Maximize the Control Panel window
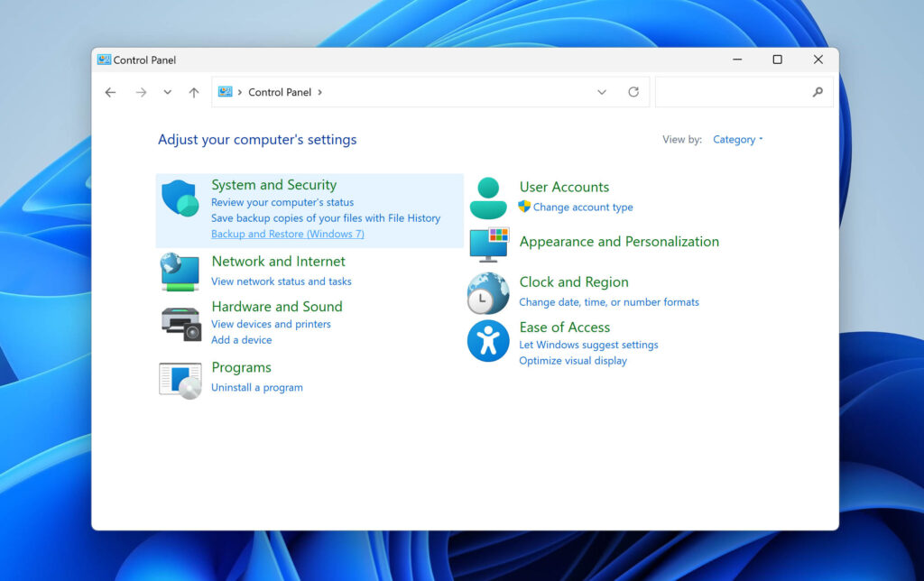This screenshot has width=924, height=581. (x=777, y=60)
